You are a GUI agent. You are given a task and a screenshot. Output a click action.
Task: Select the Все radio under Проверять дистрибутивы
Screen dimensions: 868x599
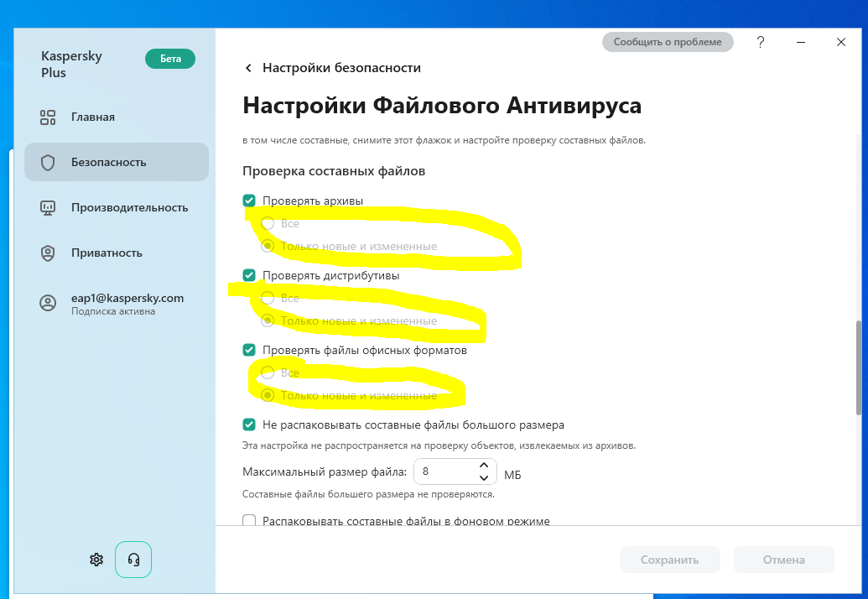268,298
